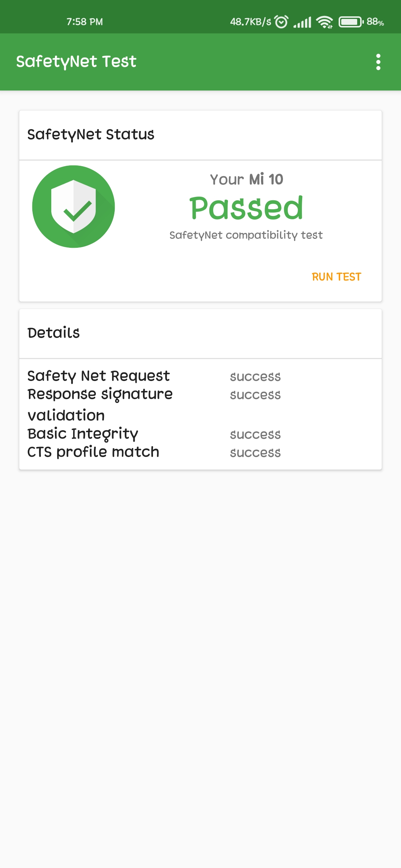
Task: Tap the CTS profile match row
Action: (200, 452)
